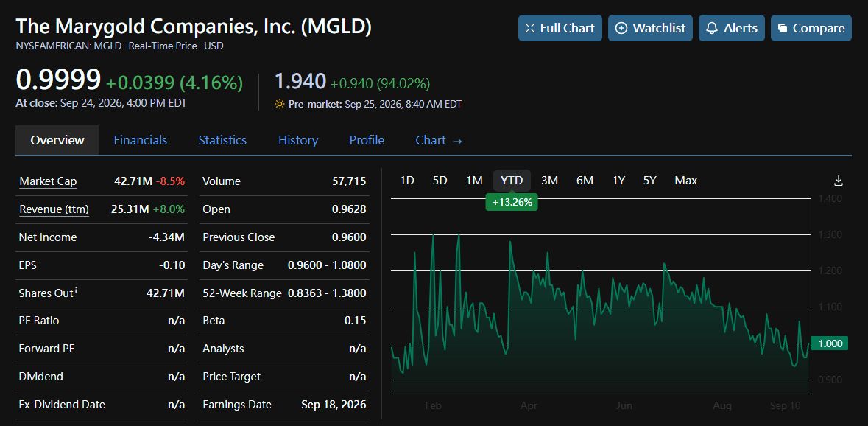The width and height of the screenshot is (868, 426).
Task: Set chart range to 1D
Action: coord(407,181)
